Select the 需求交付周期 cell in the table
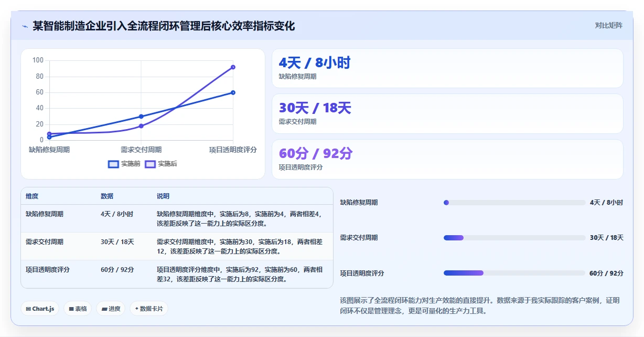 click(x=45, y=242)
